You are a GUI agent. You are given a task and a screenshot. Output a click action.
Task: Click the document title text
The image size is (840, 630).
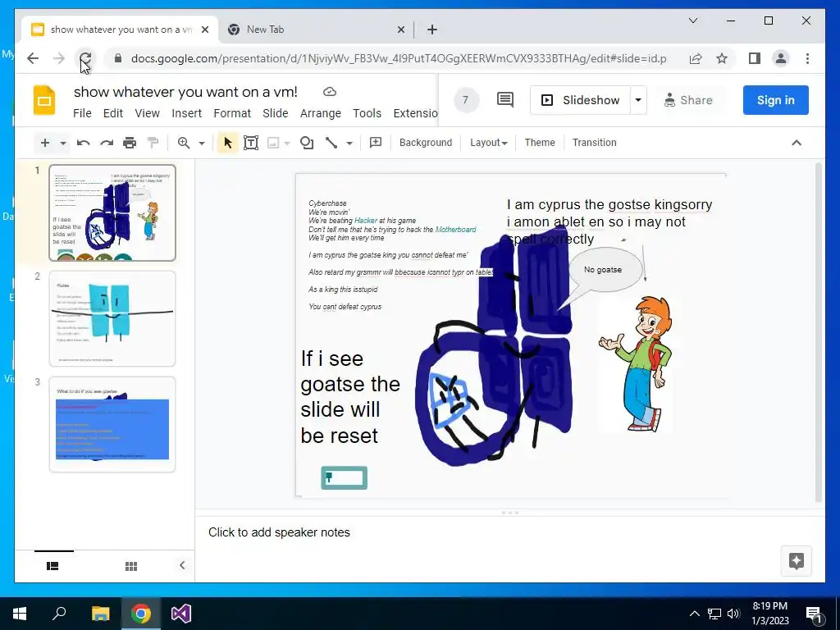click(185, 92)
